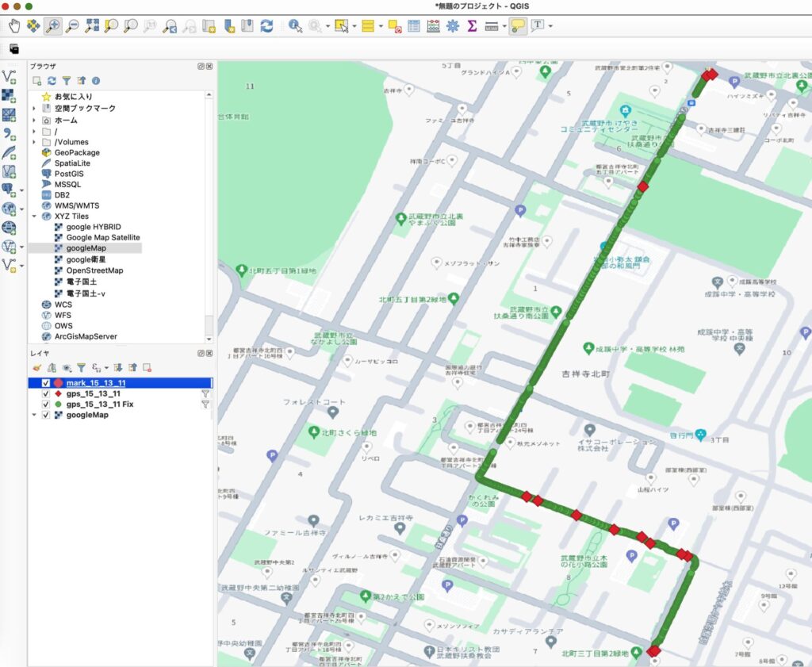Expand the /Volumes tree node
This screenshot has width=812, height=667.
coord(34,142)
